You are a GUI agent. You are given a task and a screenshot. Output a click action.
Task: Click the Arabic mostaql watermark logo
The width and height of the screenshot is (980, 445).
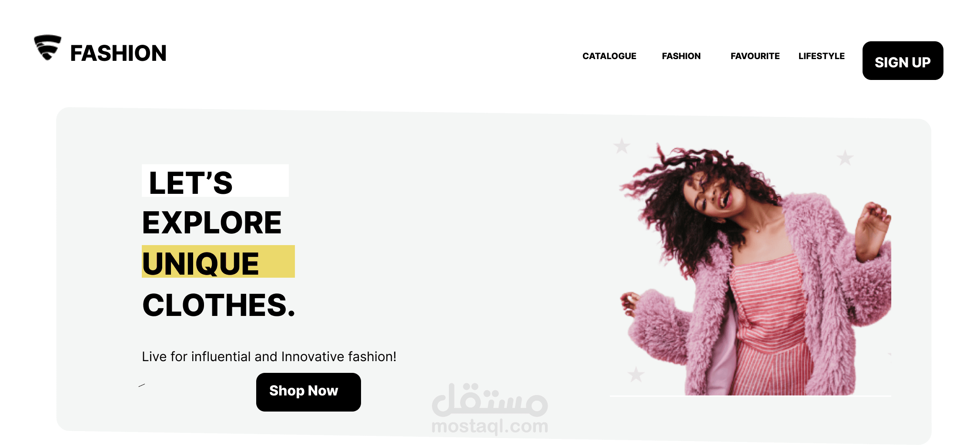tap(490, 399)
